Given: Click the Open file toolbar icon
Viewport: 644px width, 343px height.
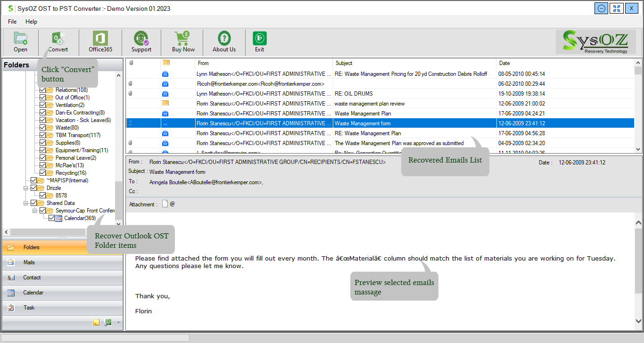Looking at the screenshot, I should (x=20, y=42).
